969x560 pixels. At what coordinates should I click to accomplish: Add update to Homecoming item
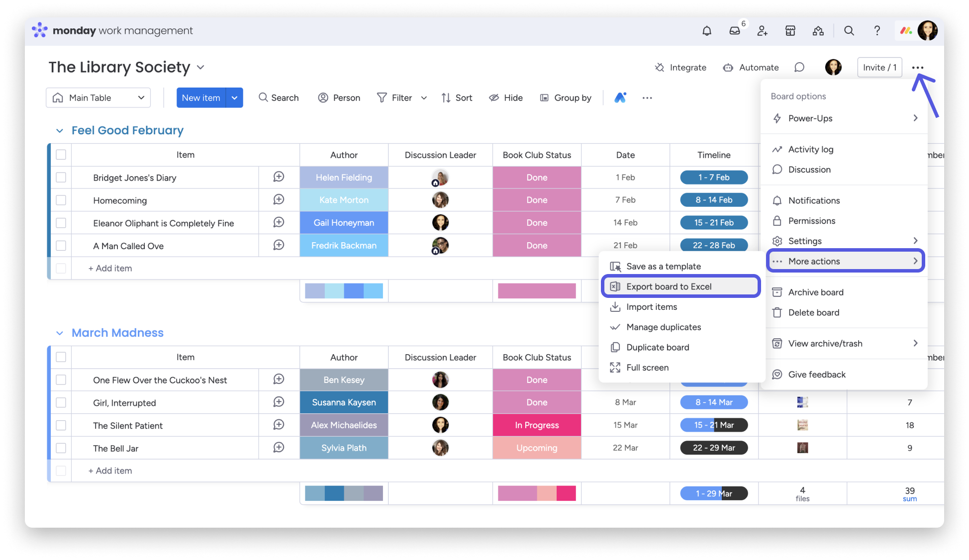pyautogui.click(x=279, y=200)
